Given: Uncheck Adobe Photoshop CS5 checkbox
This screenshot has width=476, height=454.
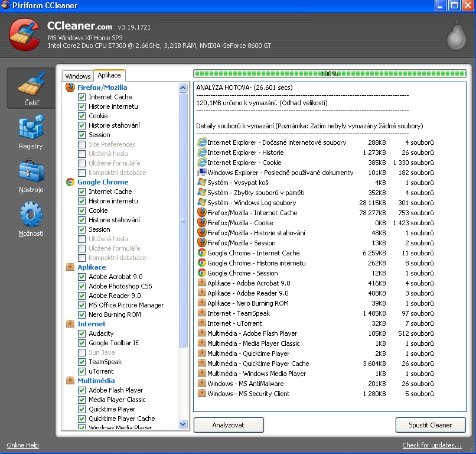Looking at the screenshot, I should (81, 286).
